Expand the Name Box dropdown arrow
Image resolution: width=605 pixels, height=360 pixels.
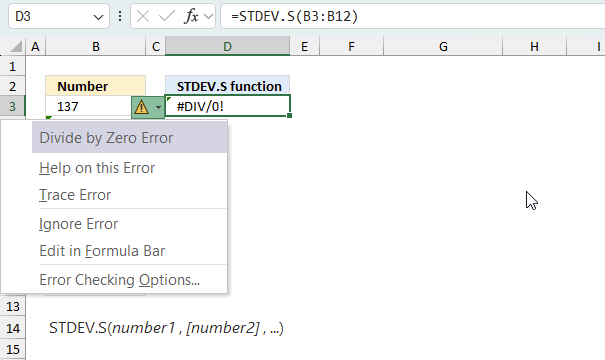pyautogui.click(x=98, y=17)
